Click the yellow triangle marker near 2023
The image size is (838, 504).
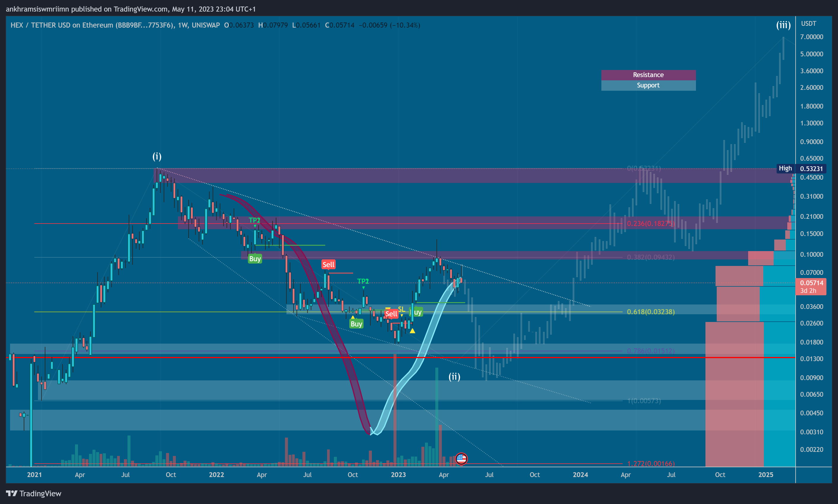point(412,331)
